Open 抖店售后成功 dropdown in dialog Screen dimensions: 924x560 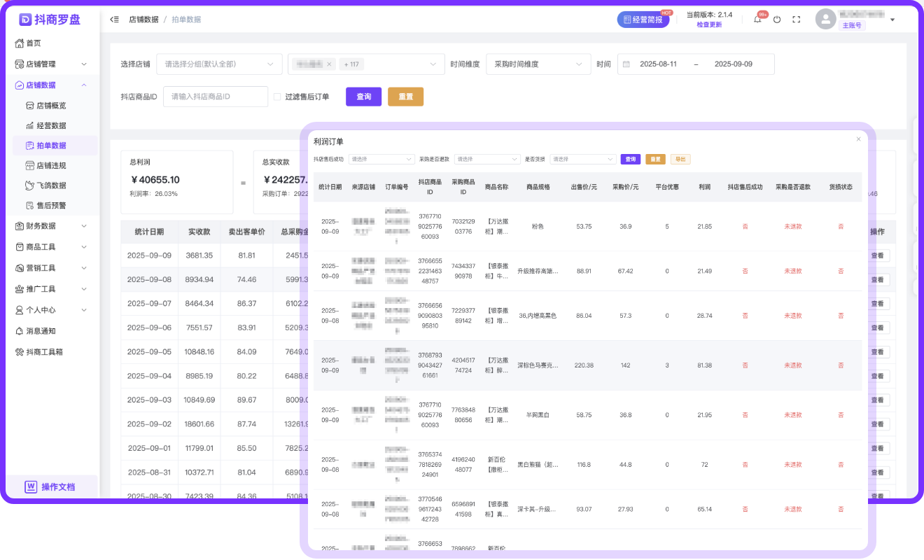pos(382,159)
